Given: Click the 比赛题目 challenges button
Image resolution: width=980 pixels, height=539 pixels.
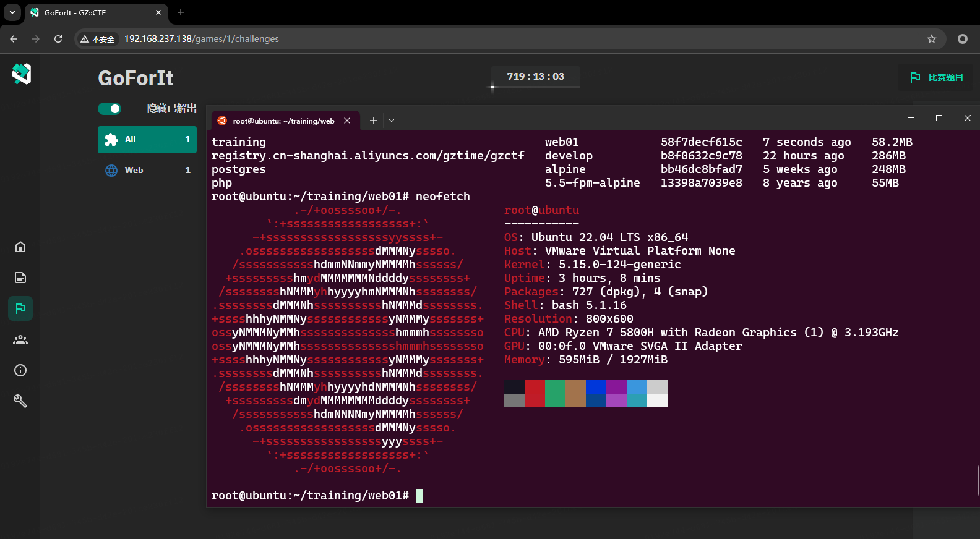Looking at the screenshot, I should 937,77.
